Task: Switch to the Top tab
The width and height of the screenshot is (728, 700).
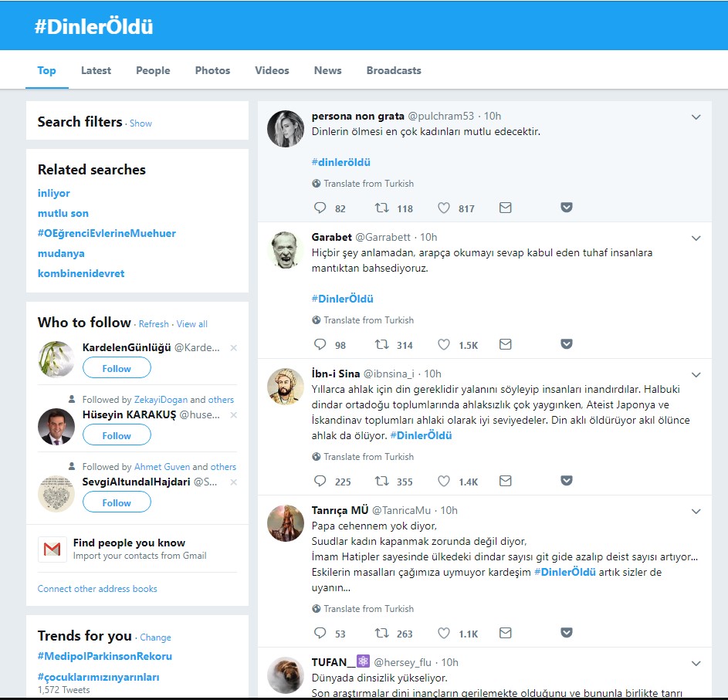Action: (46, 70)
